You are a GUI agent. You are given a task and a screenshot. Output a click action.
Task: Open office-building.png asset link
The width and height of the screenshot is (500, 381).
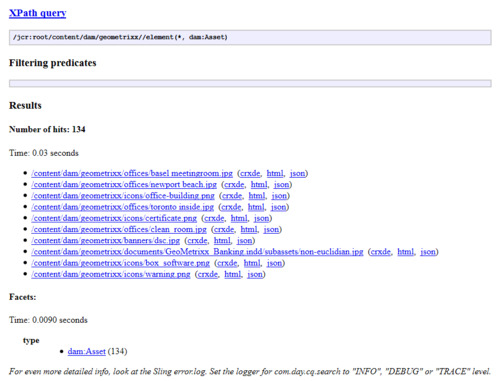123,196
